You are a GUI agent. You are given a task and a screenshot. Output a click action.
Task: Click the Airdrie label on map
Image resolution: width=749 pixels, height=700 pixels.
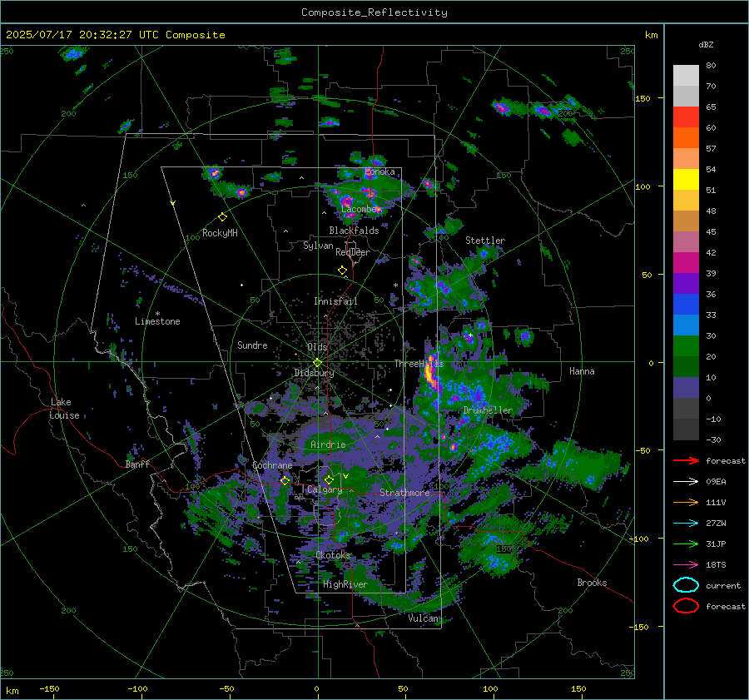(x=328, y=444)
